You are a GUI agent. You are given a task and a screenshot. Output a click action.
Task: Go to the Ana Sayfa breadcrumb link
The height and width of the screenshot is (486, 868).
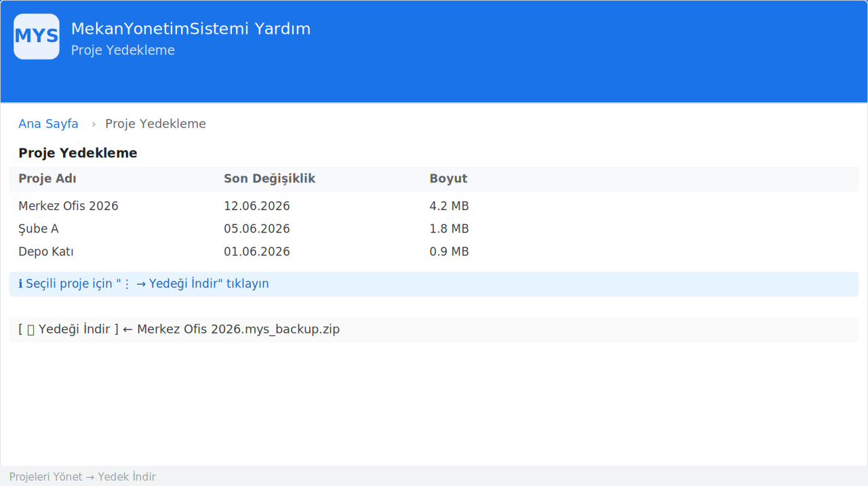tap(48, 124)
